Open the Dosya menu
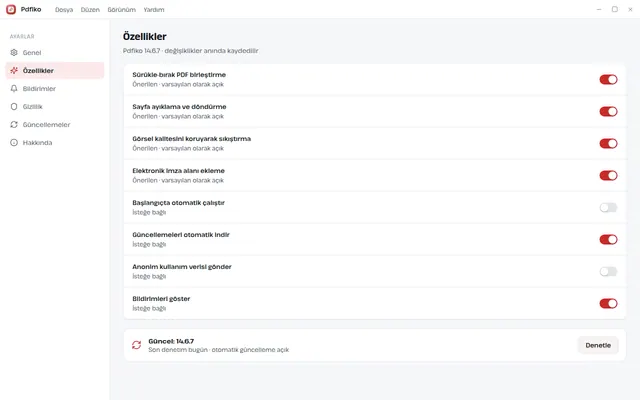Viewport: 640px width, 400px height. click(x=64, y=10)
